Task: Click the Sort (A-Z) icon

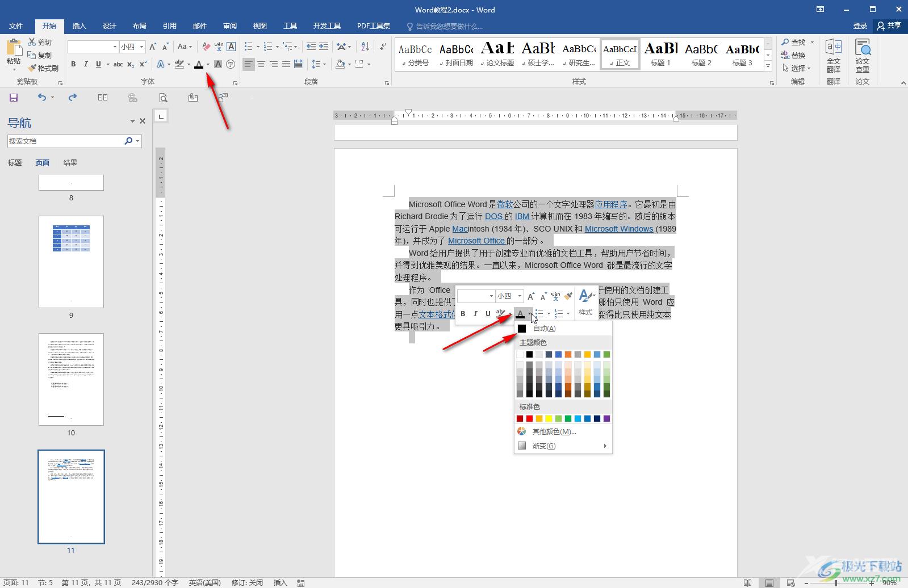Action: 365,47
